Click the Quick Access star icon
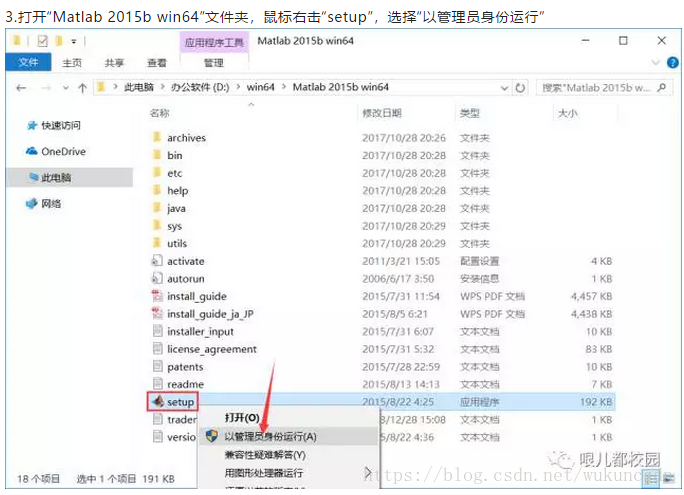The height and width of the screenshot is (495, 684). 32,126
